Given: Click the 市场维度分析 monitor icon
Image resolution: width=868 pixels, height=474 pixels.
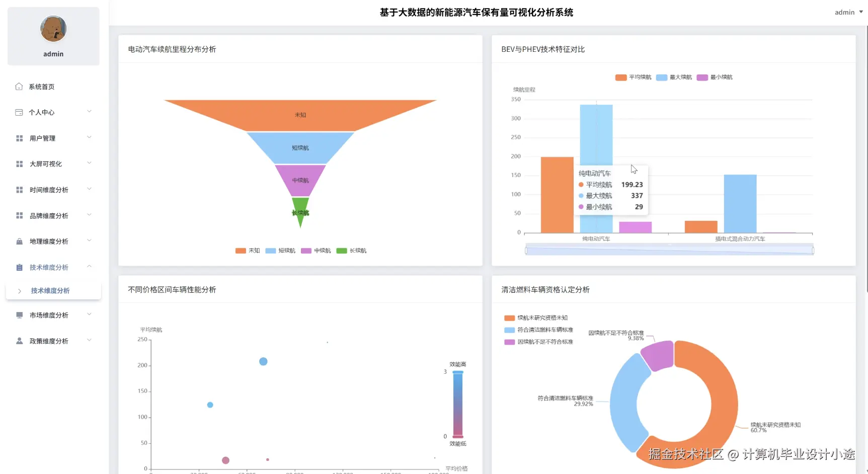Looking at the screenshot, I should point(19,315).
